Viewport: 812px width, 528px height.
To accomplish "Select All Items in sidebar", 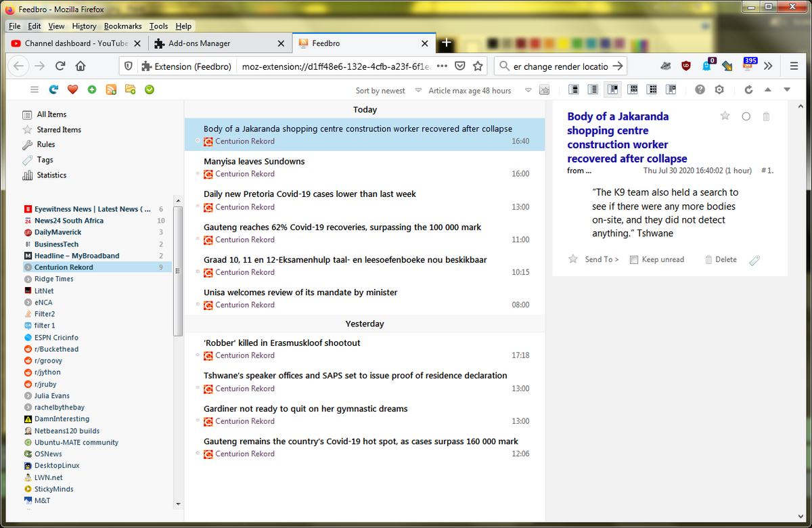I will pos(51,114).
